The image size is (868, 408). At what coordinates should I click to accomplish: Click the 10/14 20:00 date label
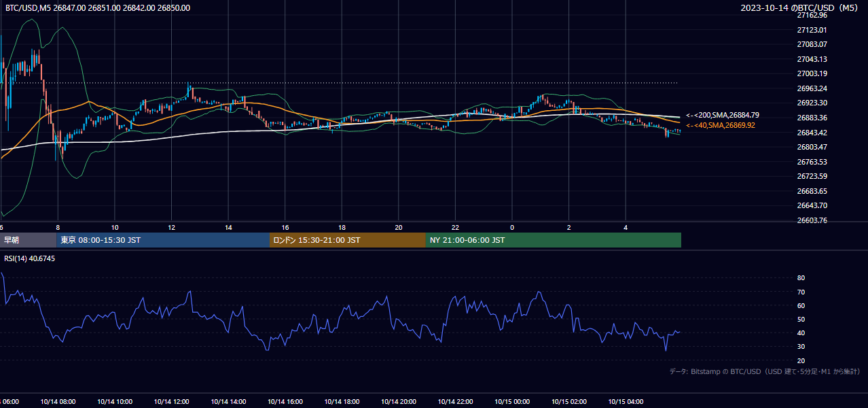click(x=399, y=402)
